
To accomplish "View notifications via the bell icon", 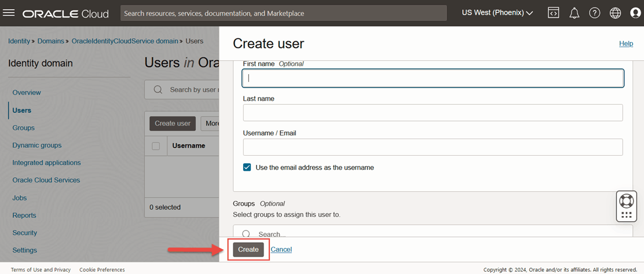I will coord(574,13).
